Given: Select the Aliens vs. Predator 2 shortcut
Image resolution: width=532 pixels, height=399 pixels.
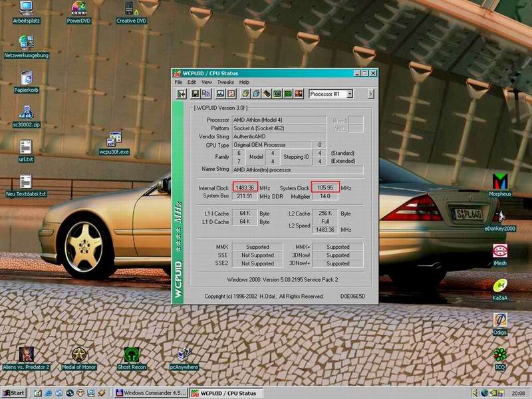Looking at the screenshot, I should click(x=26, y=358).
